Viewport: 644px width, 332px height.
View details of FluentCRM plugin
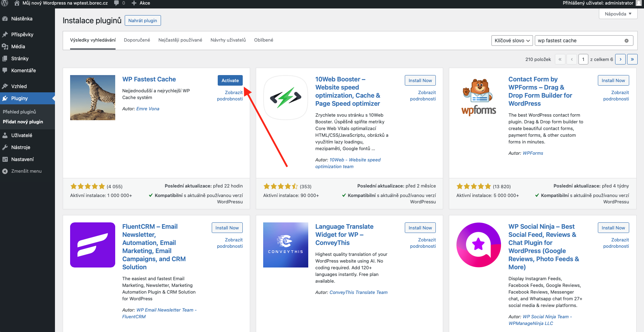click(230, 243)
